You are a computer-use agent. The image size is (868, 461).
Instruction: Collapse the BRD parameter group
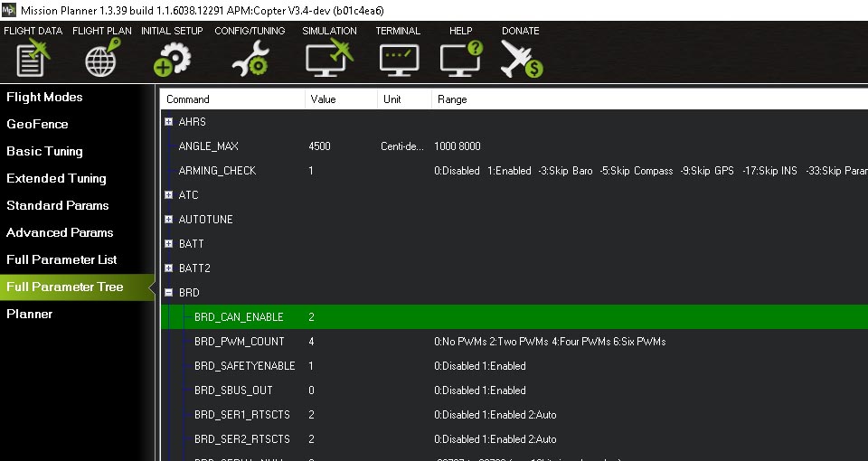point(168,293)
